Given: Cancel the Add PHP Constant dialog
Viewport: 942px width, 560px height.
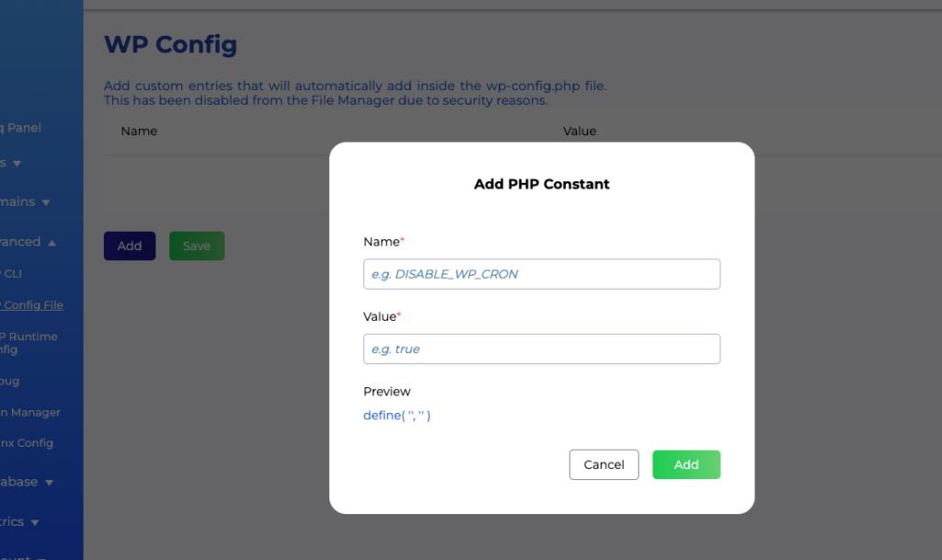Looking at the screenshot, I should 603,464.
